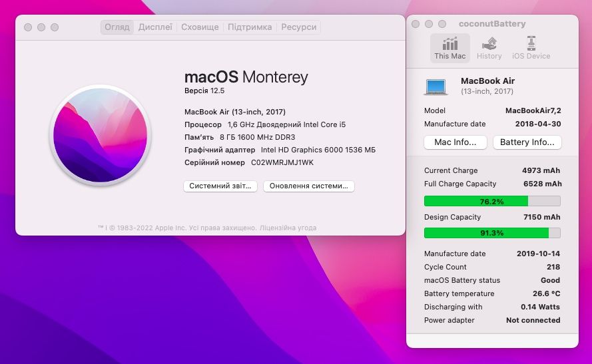Minimize the coconutBattery window
The width and height of the screenshot is (592, 364).
pos(429,24)
